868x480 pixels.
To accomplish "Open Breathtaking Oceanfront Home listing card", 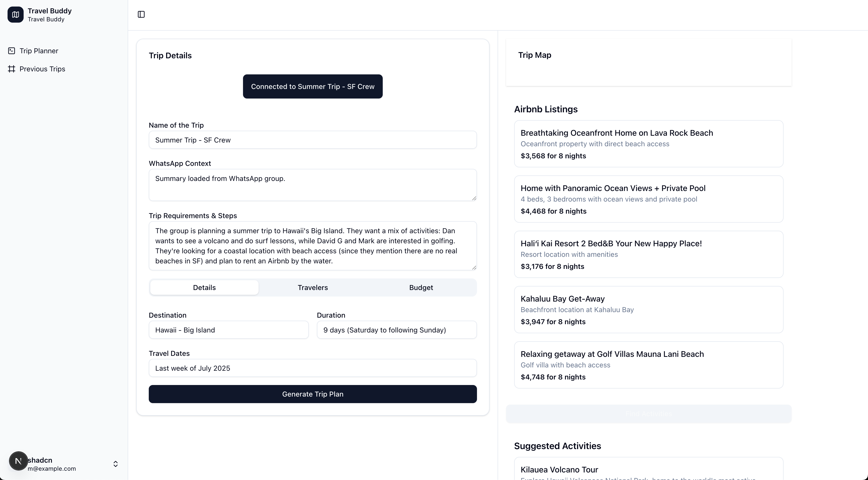I will (x=648, y=143).
